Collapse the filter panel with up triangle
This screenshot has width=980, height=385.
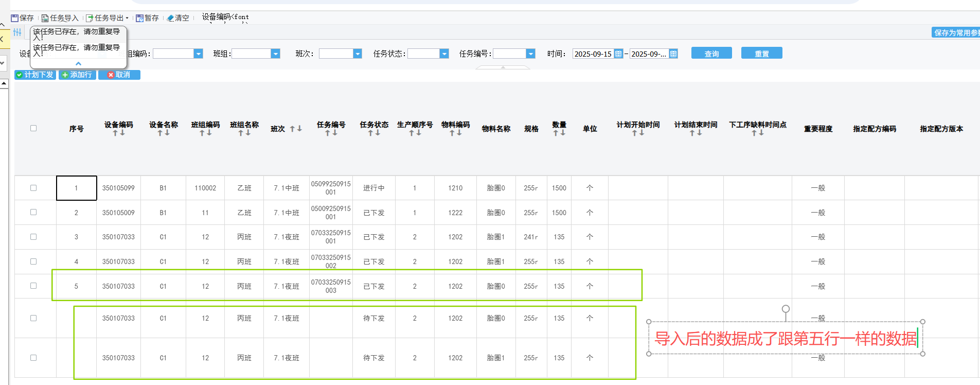point(503,67)
